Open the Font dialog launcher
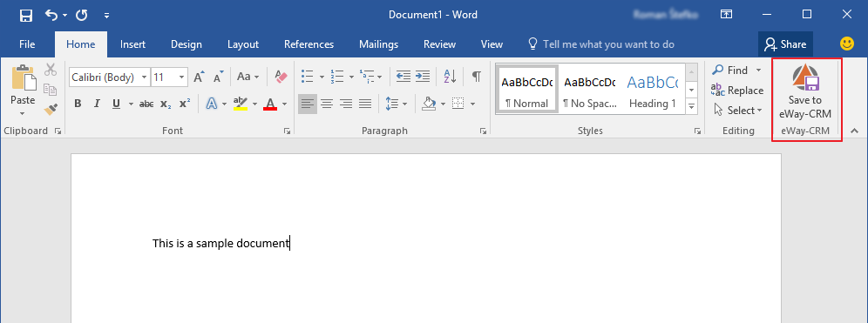The height and width of the screenshot is (323, 868). (x=287, y=131)
